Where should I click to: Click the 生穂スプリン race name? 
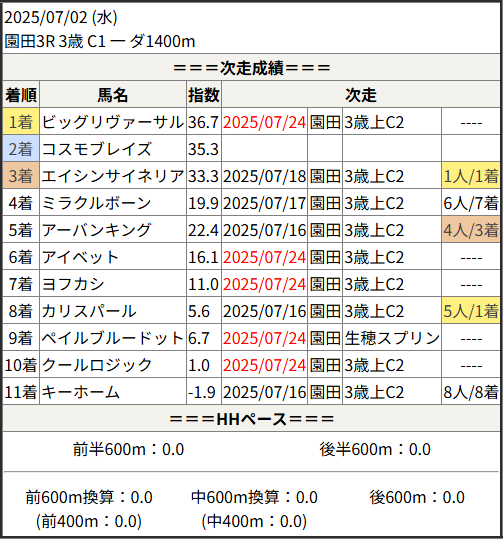coord(392,338)
